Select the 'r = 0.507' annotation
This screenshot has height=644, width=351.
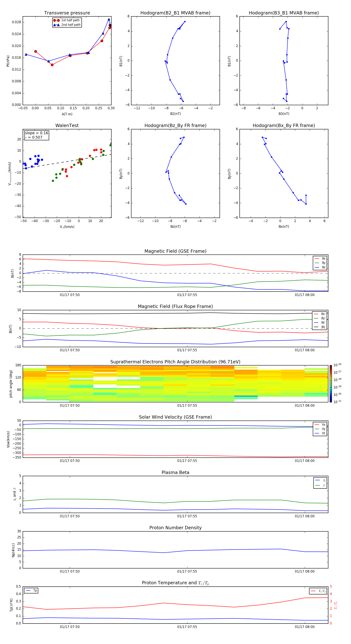(x=34, y=137)
